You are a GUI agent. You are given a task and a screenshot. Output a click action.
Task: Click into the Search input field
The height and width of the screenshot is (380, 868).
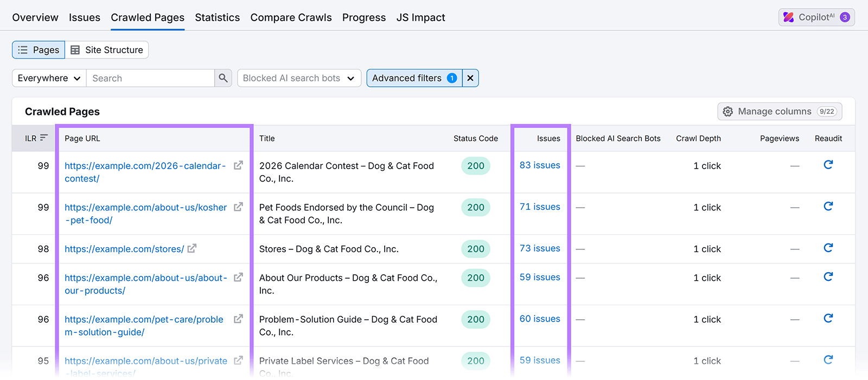tap(151, 78)
